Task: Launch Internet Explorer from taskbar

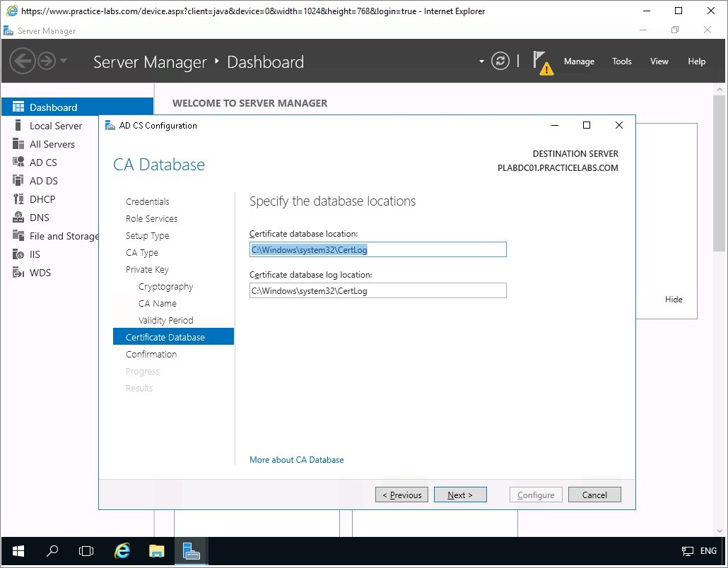Action: (x=122, y=551)
